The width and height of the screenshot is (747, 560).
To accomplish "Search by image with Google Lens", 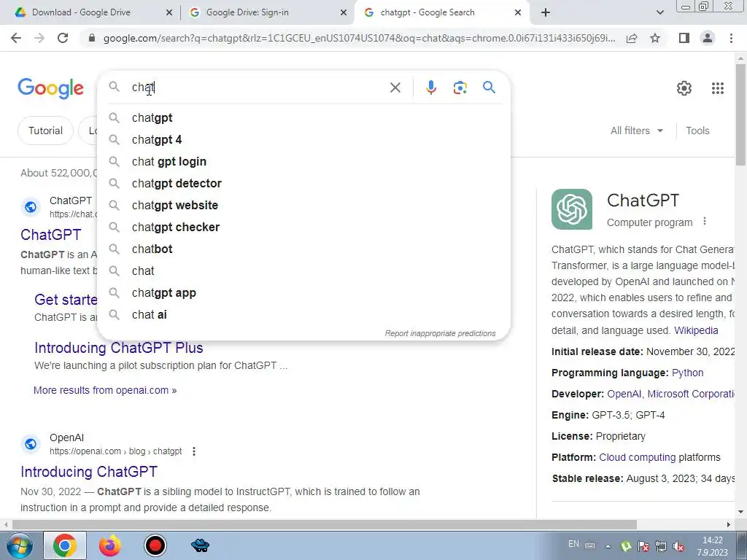I will tap(460, 87).
